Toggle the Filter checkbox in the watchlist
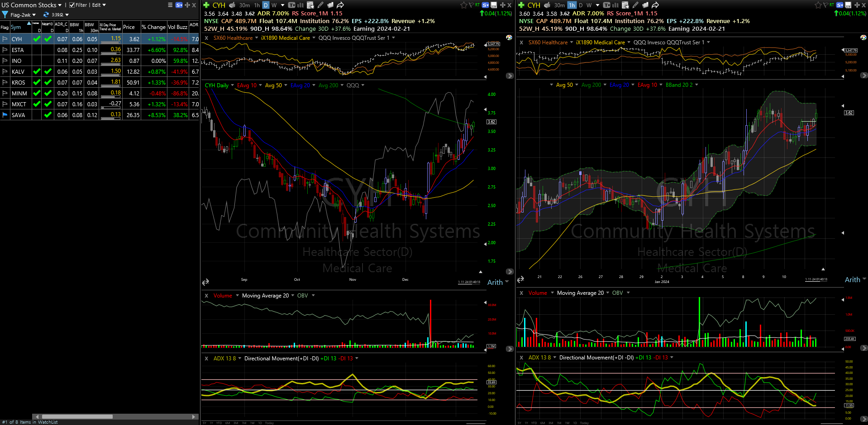The image size is (868, 425). click(72, 5)
